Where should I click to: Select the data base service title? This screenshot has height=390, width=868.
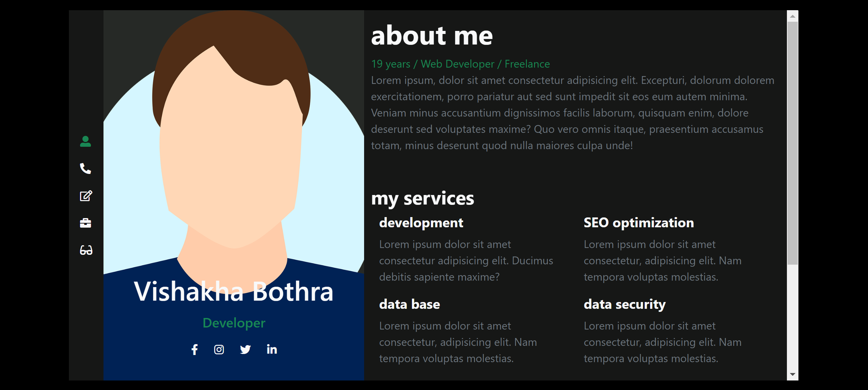click(410, 305)
